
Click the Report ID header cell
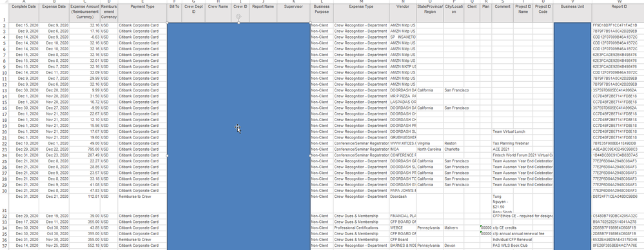pyautogui.click(x=618, y=13)
